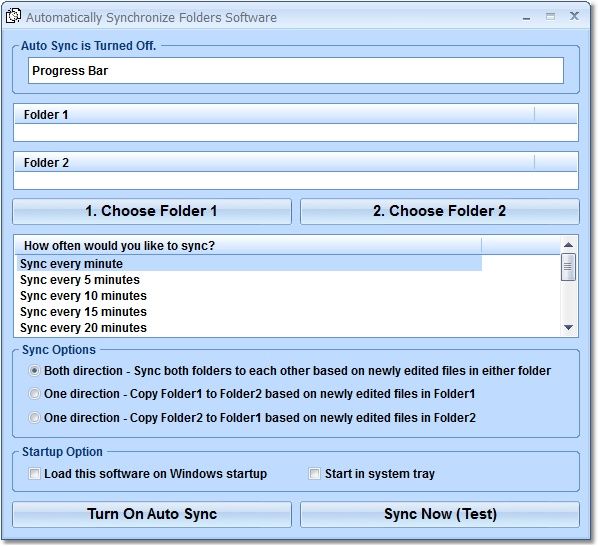Select 'Sync every minute' option

pos(249,264)
